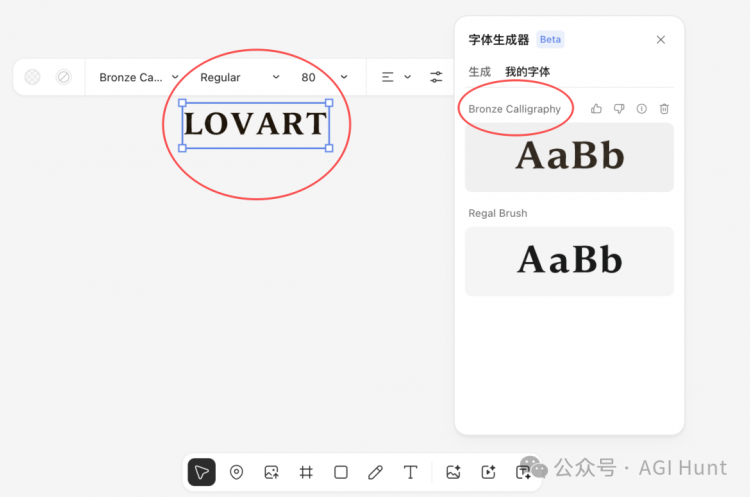
Task: Open the Regular font style dropdown
Action: click(x=239, y=77)
